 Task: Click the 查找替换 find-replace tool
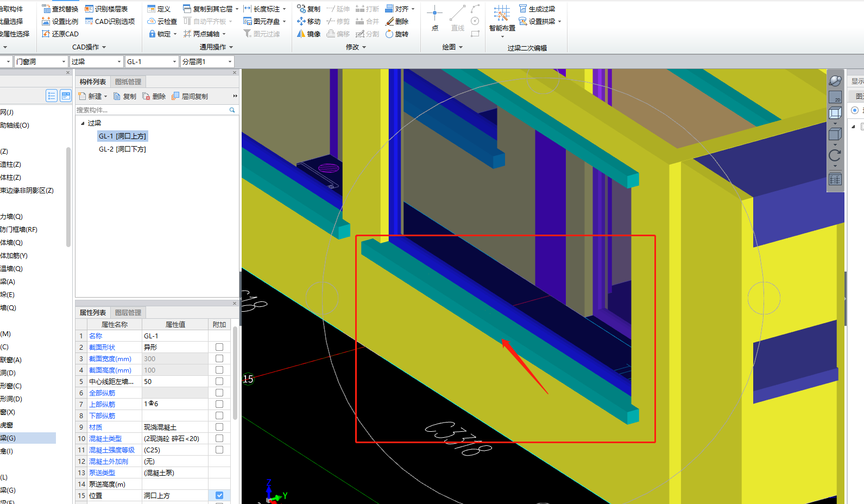tap(60, 9)
